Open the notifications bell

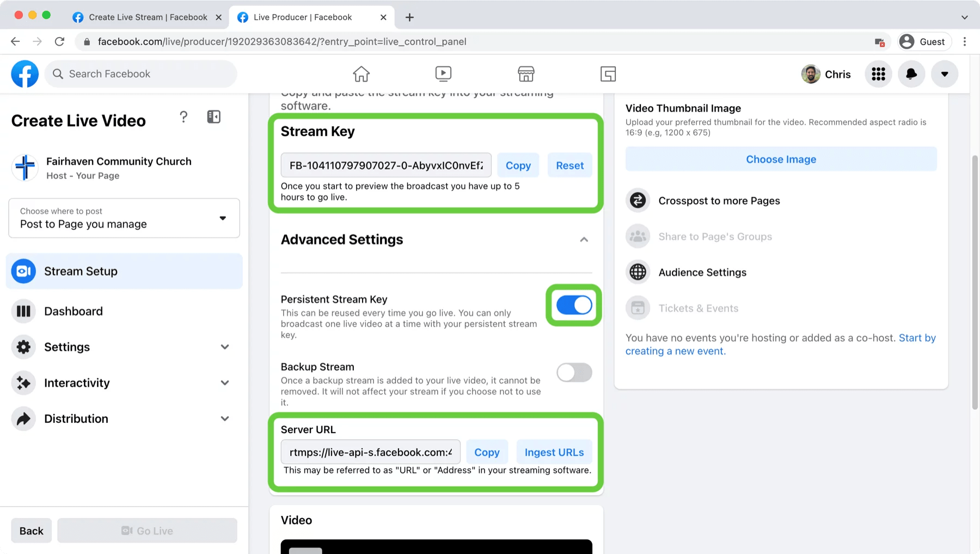911,74
